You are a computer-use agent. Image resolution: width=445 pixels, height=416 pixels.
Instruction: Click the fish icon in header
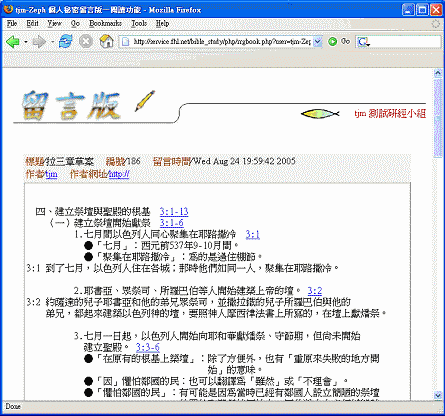(x=320, y=114)
